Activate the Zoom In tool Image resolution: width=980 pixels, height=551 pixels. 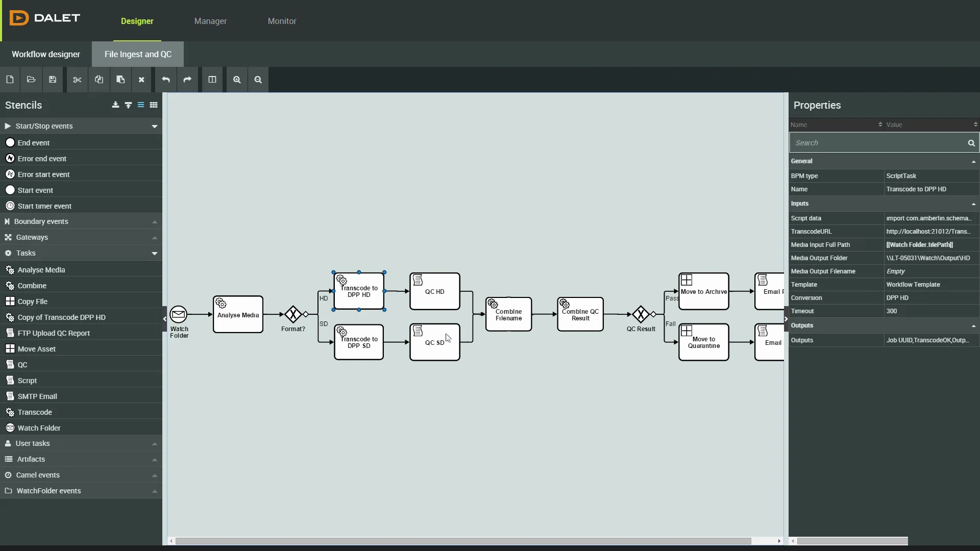point(236,80)
